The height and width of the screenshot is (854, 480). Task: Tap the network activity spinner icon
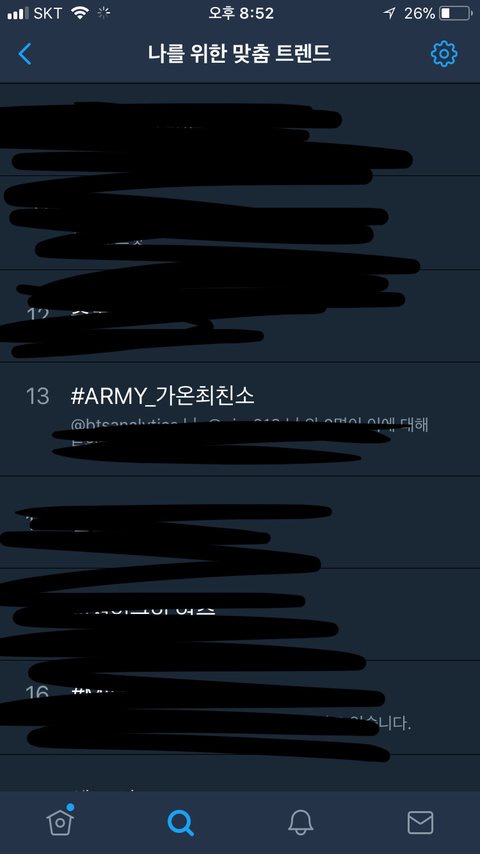pos(104,14)
